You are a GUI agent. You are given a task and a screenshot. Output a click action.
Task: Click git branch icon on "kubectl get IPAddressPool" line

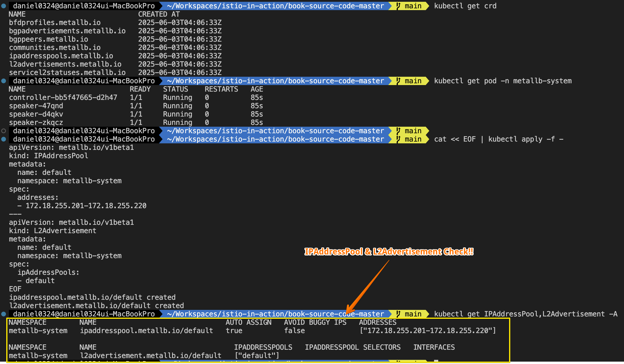(398, 314)
